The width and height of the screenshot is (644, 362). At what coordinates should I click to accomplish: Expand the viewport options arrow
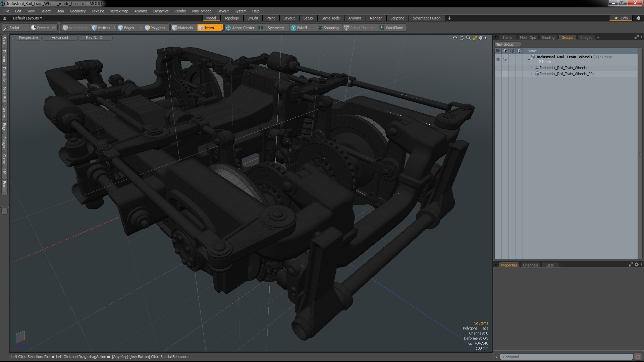(486, 38)
